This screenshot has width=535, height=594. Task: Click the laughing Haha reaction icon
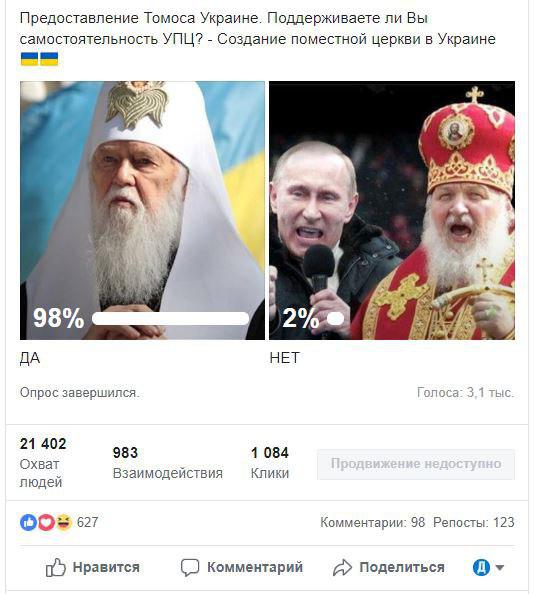(64, 522)
